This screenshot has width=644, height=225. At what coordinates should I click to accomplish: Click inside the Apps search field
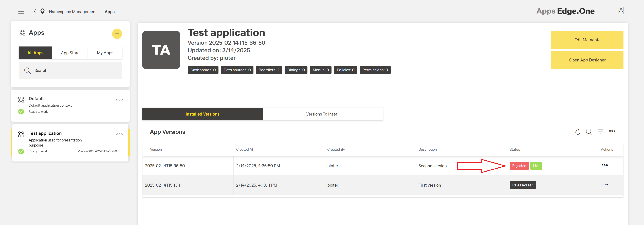coord(70,70)
